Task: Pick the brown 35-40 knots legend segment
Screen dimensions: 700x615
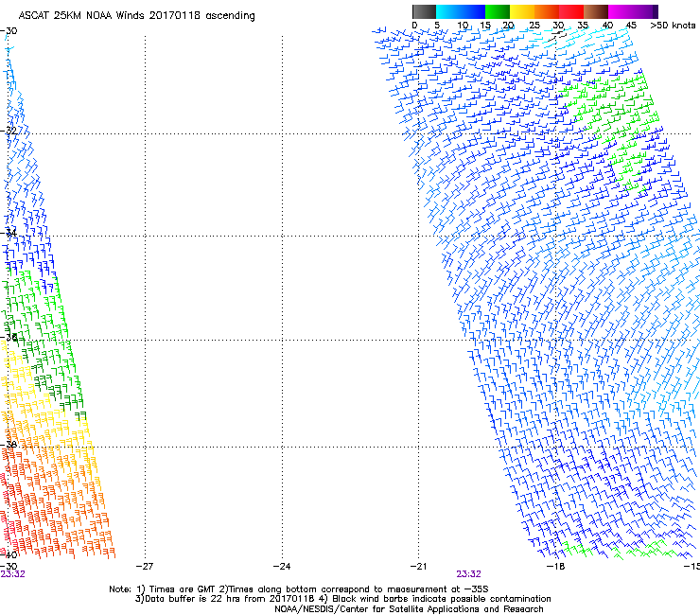Action: pyautogui.click(x=596, y=11)
